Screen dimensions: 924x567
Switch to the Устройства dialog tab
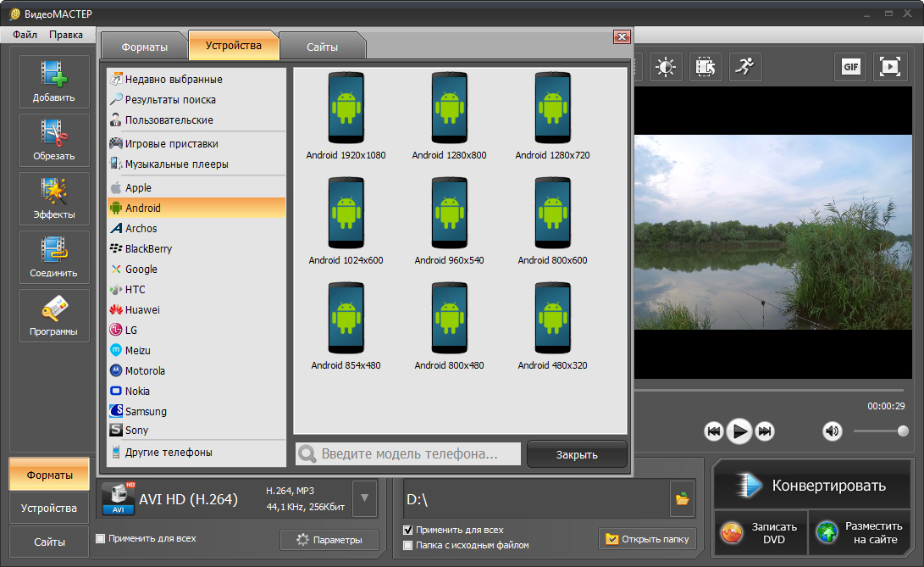coord(234,46)
